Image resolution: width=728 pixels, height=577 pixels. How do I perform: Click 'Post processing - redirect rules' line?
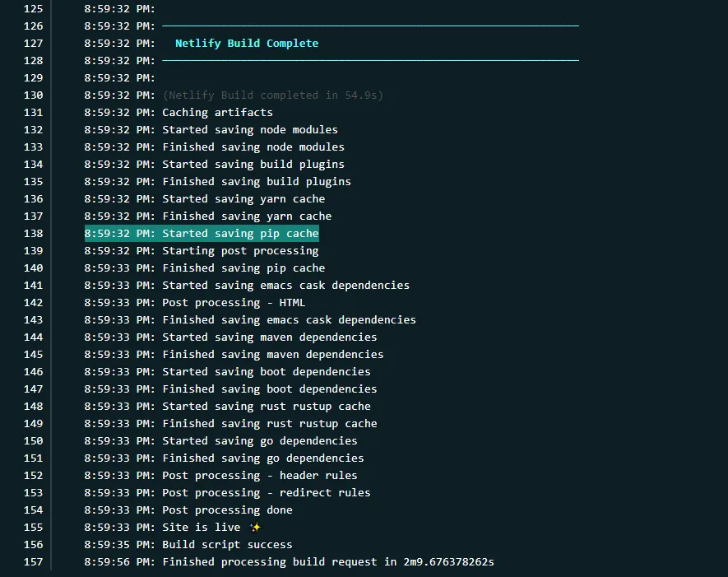[228, 492]
